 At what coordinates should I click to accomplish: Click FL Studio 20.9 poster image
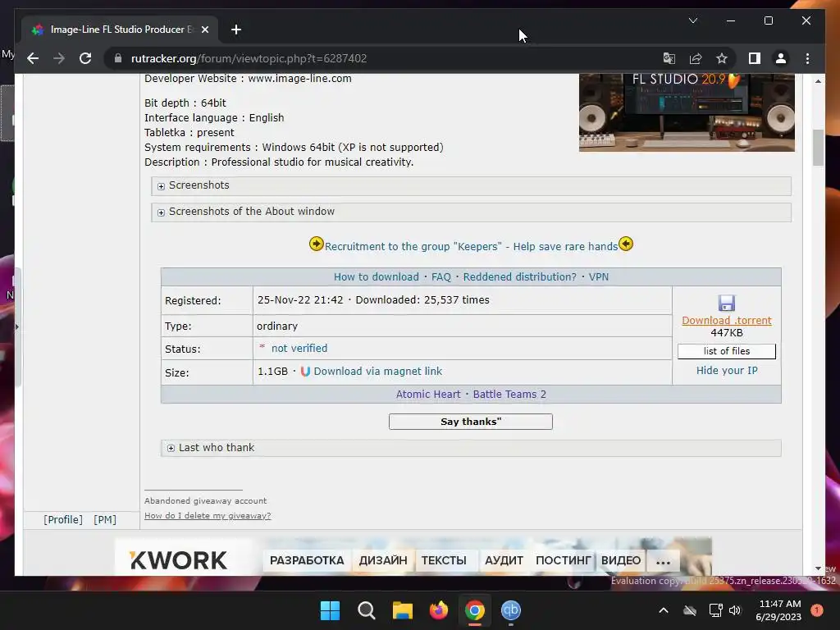[x=687, y=112]
